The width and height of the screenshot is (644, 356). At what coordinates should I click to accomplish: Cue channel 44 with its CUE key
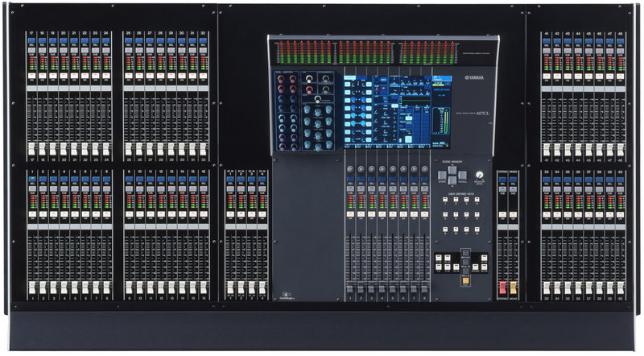click(x=578, y=50)
